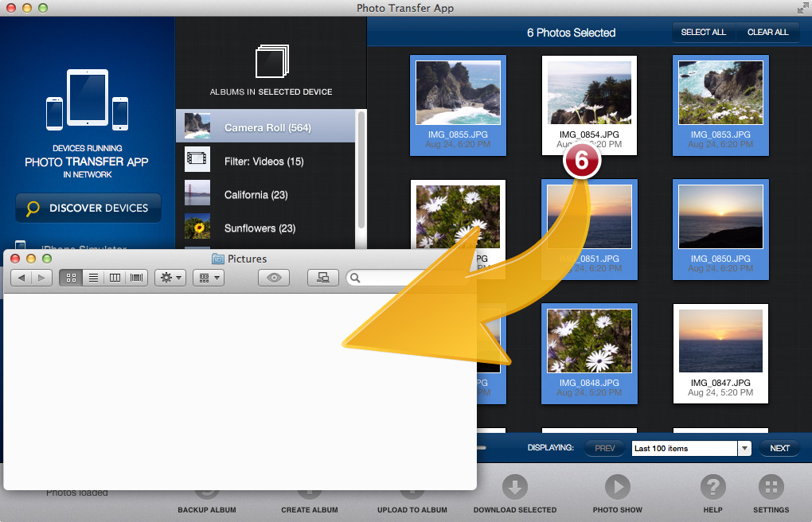
Task: Click California album bridge thumbnail
Action: (197, 193)
